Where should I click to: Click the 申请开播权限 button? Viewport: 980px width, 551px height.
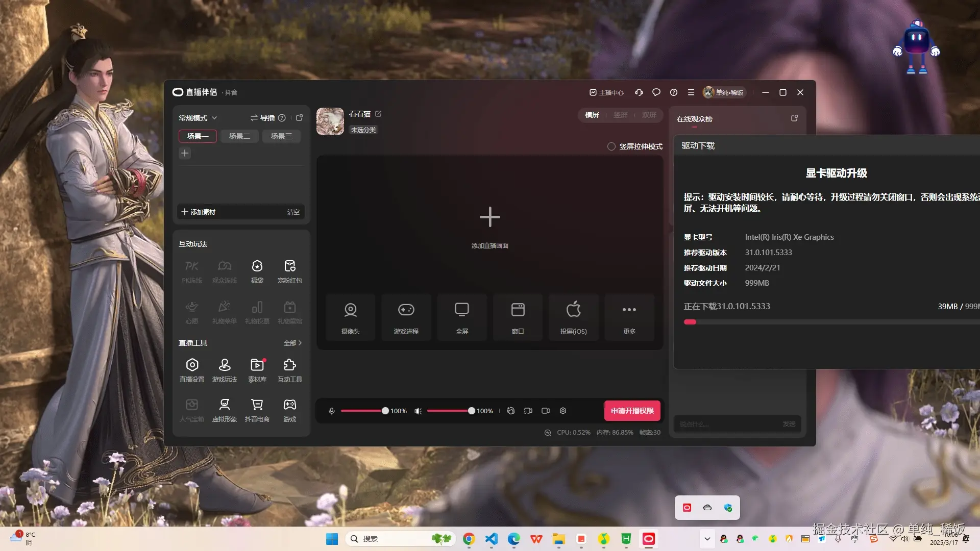pos(632,411)
